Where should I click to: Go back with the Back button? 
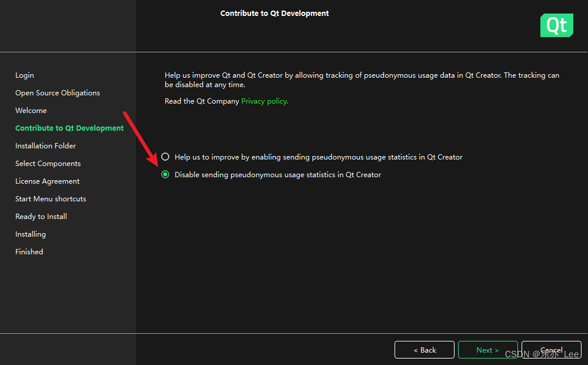point(425,350)
